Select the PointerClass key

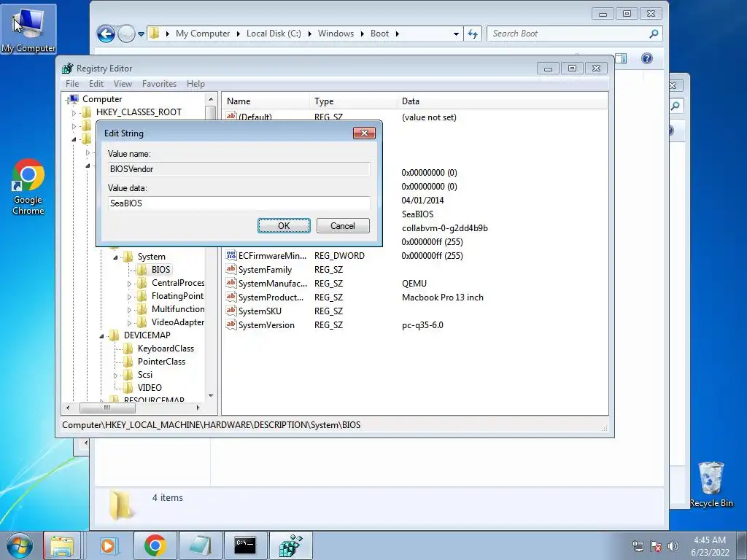(161, 362)
